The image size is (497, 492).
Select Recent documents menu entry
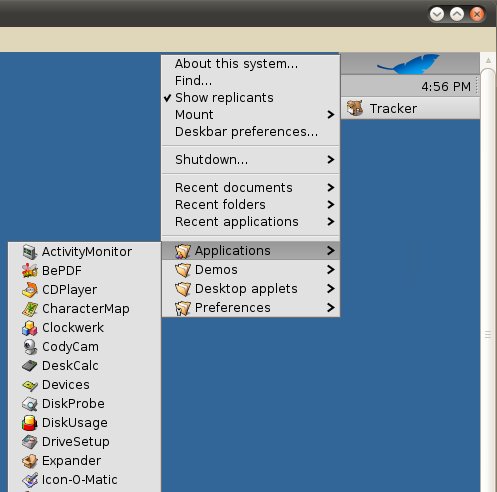251,188
